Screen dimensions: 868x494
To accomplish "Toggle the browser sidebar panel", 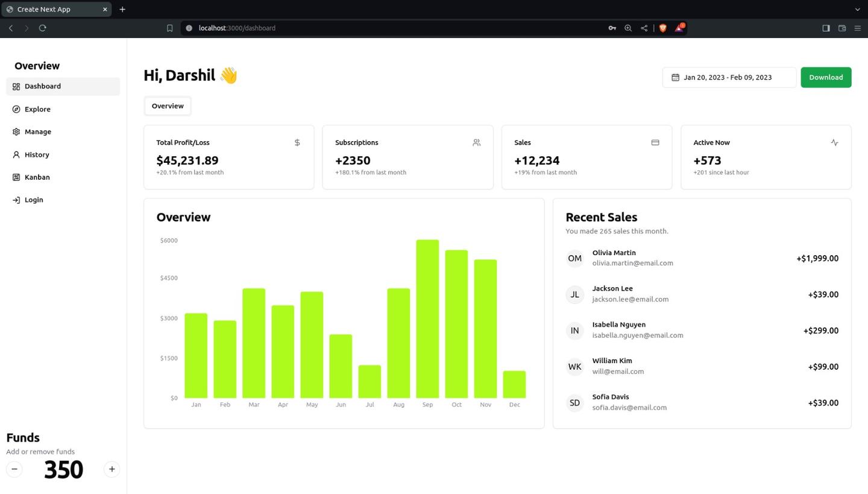I will point(826,28).
